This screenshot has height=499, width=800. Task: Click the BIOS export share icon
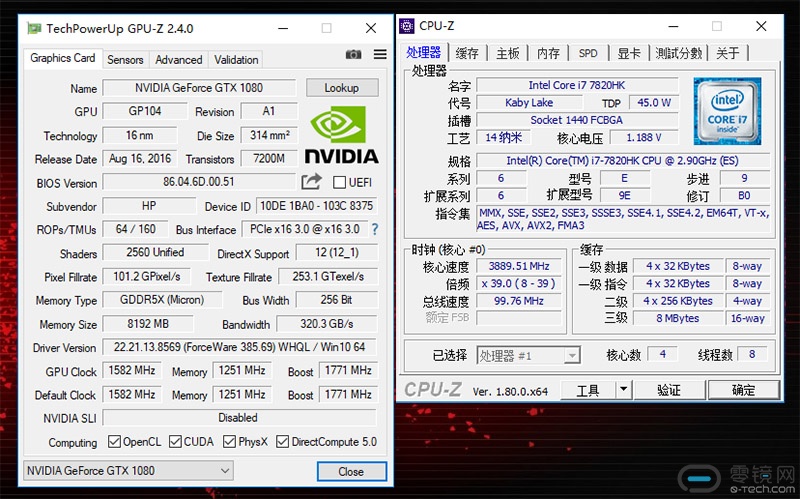coord(311,182)
